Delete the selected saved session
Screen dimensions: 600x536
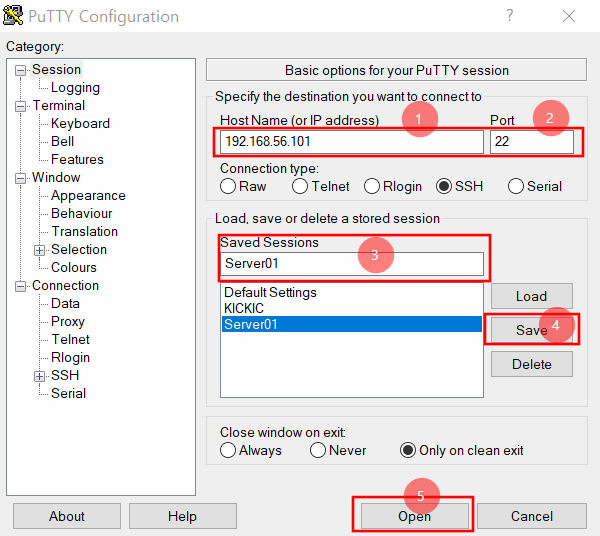pyautogui.click(x=532, y=364)
